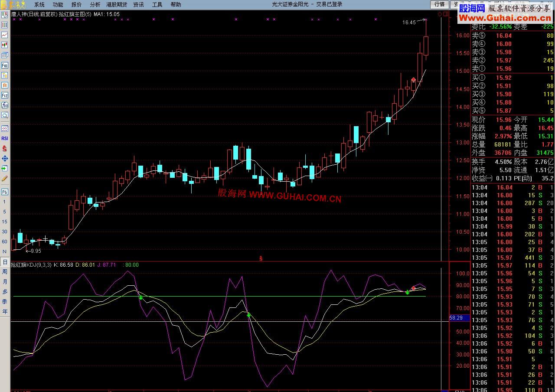Select the 季 quarterly period
Image resolution: width=555 pixels, height=392 pixels.
click(5, 302)
